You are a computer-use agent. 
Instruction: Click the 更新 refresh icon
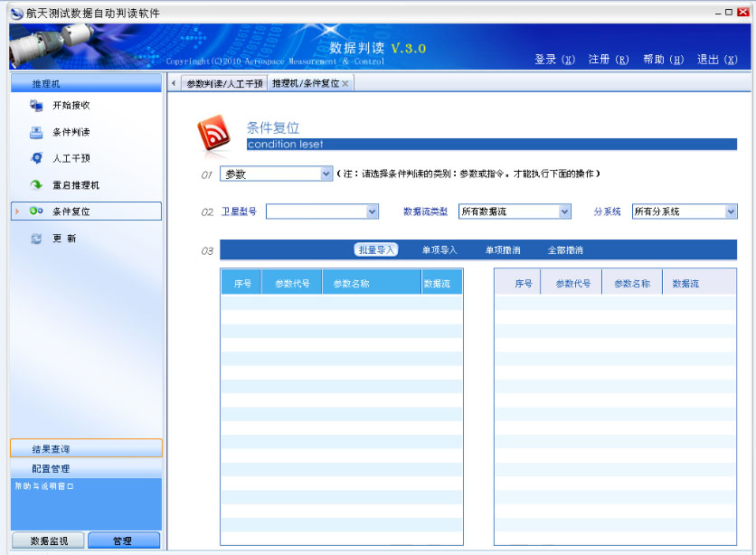[36, 238]
